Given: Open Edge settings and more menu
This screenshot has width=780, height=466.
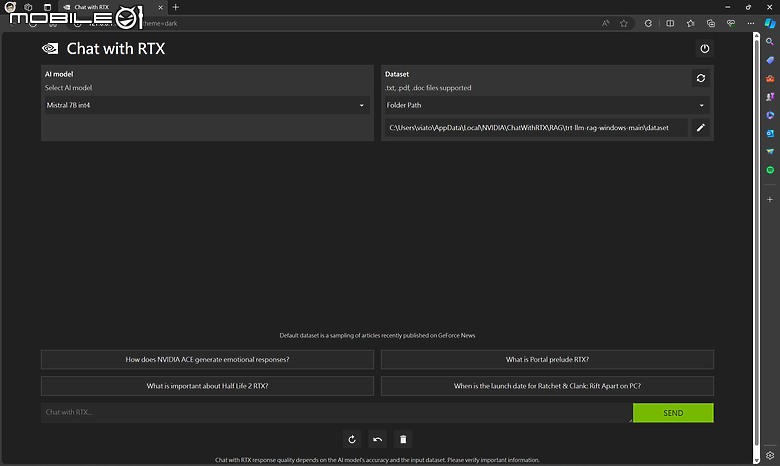Looking at the screenshot, I should (751, 23).
